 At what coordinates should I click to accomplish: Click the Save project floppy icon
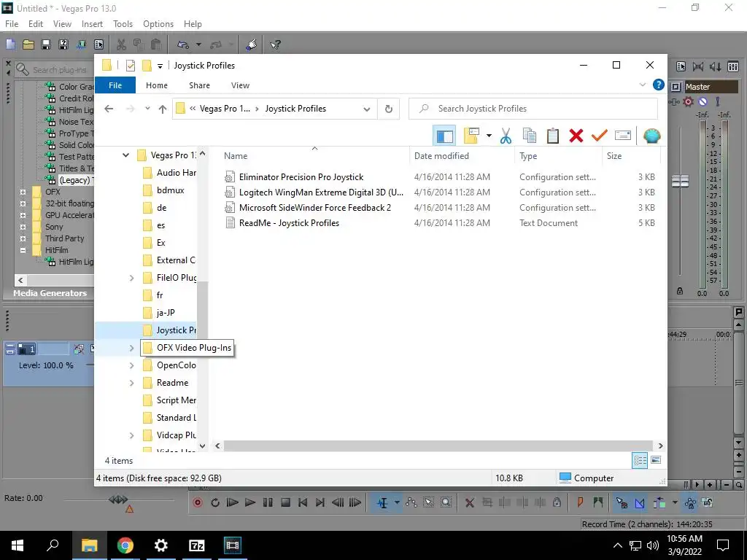click(x=46, y=44)
